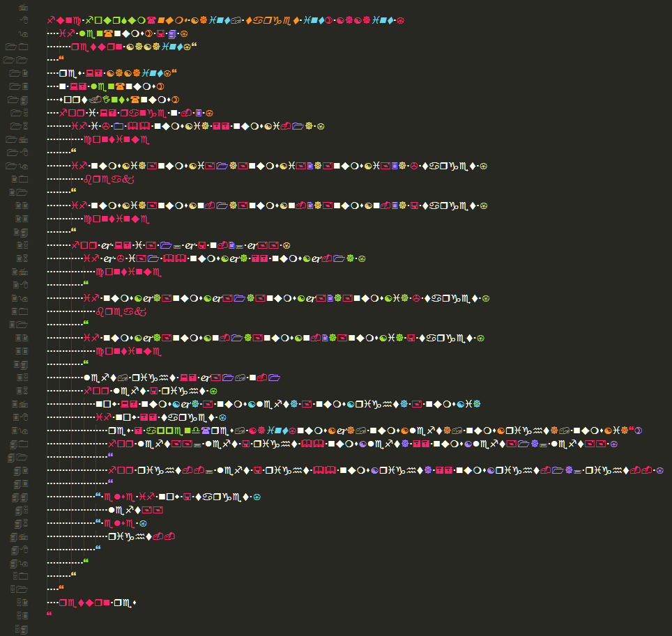Click gutter line number 11 (two open folders)

15,60
